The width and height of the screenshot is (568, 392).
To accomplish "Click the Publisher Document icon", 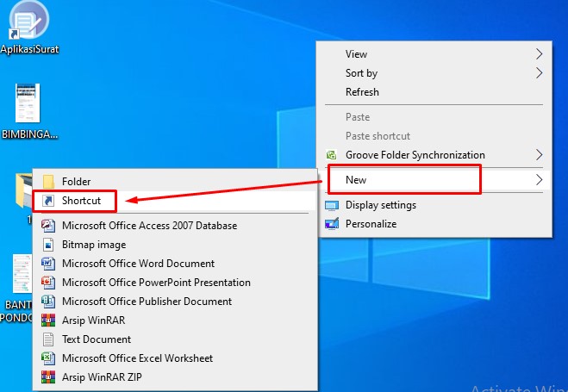I will (x=48, y=302).
